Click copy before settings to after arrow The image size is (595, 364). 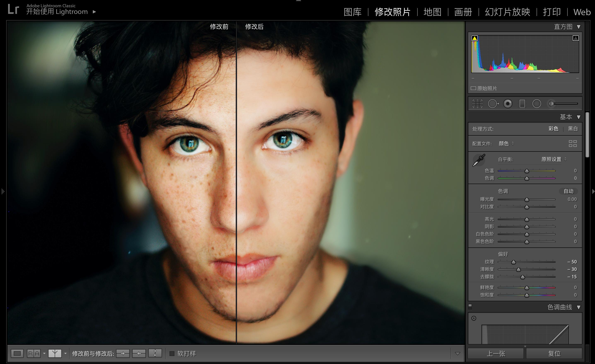[x=123, y=353]
